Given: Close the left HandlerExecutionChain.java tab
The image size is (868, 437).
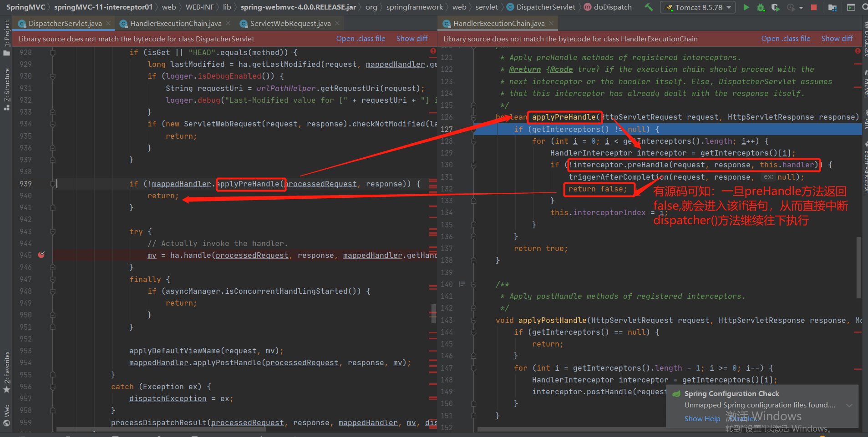Looking at the screenshot, I should [x=228, y=23].
